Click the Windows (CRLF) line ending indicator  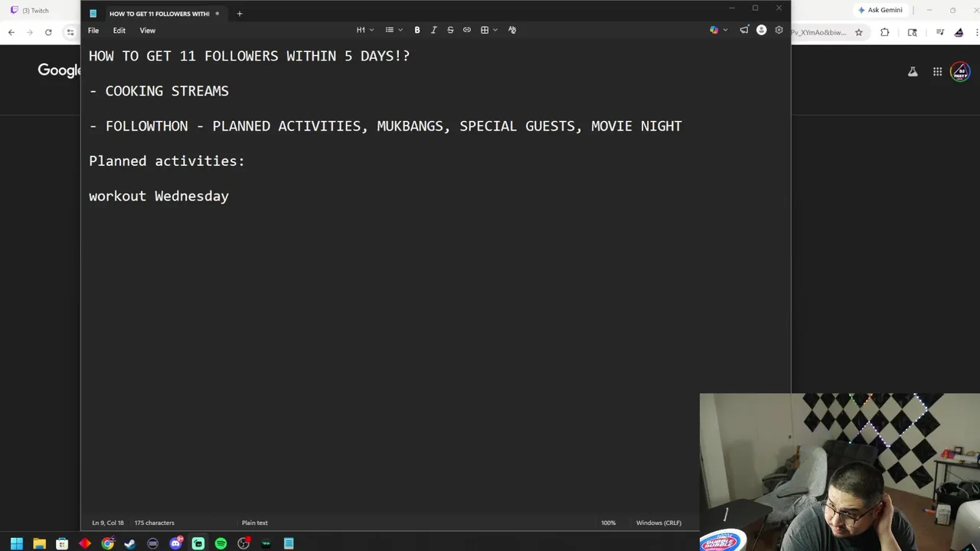[x=658, y=523]
